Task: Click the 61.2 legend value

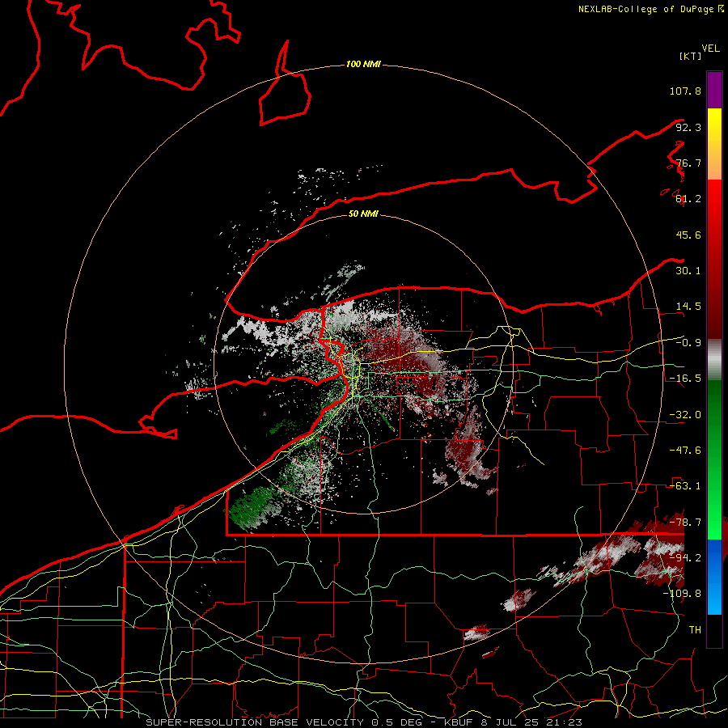Action: 688,199
